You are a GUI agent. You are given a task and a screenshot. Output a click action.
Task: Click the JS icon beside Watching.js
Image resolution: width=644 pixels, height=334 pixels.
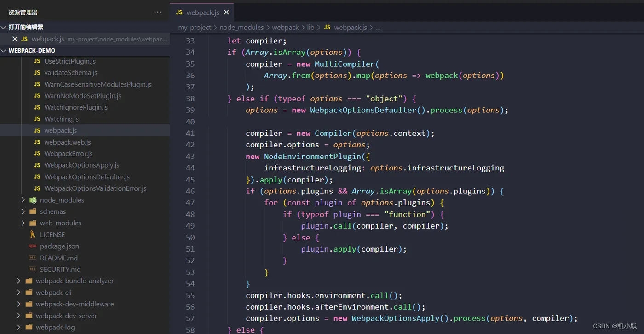[x=37, y=119]
